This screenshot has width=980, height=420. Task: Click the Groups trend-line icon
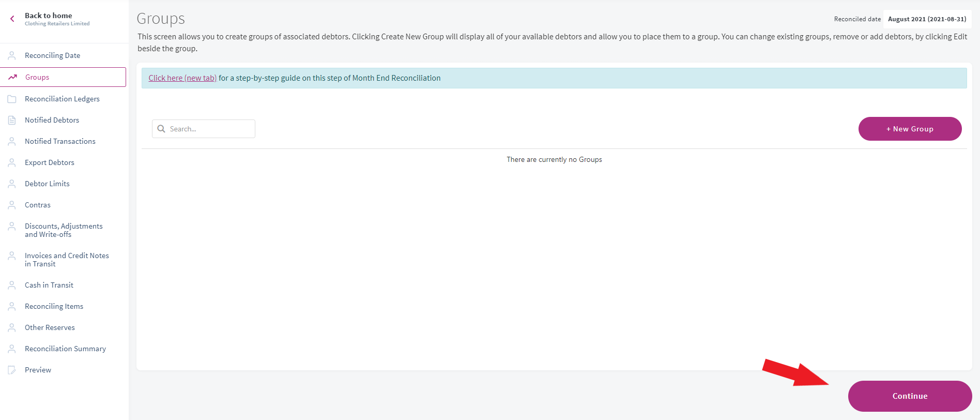12,77
